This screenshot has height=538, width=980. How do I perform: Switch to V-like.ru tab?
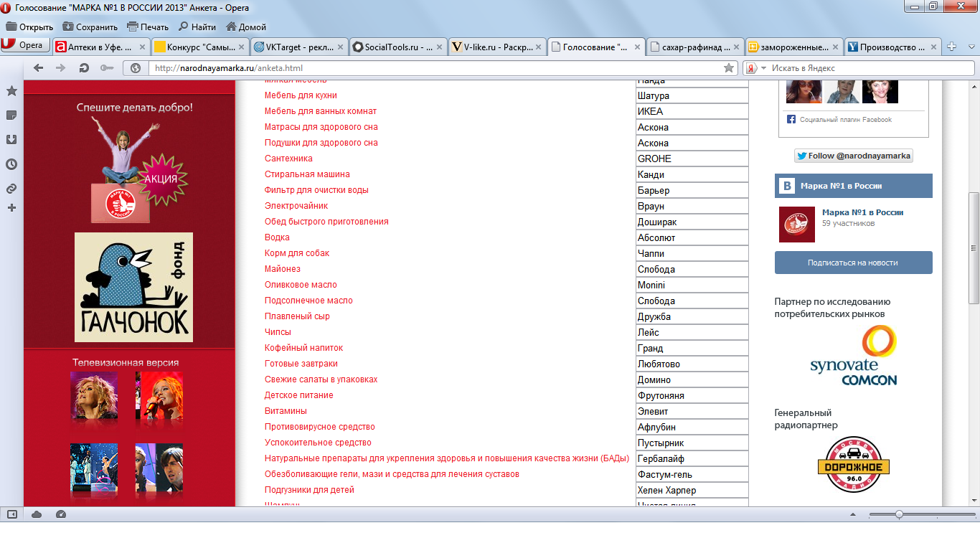[x=497, y=47]
